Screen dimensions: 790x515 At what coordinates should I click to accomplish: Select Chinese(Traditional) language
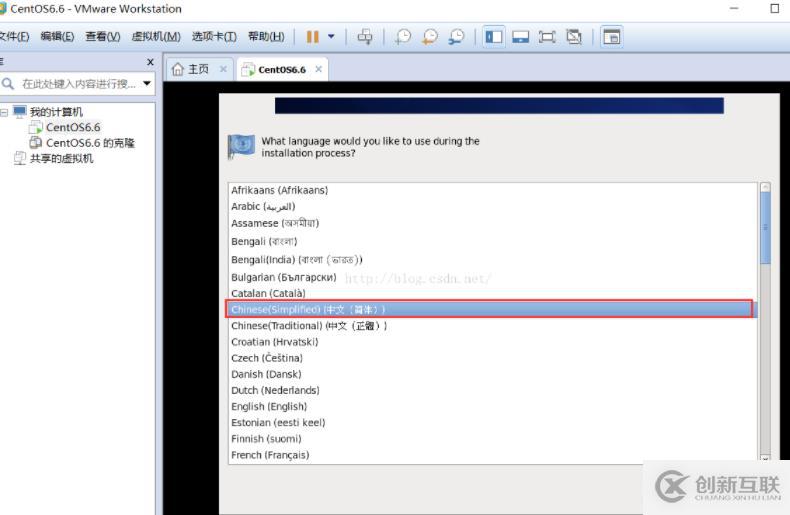pos(492,326)
